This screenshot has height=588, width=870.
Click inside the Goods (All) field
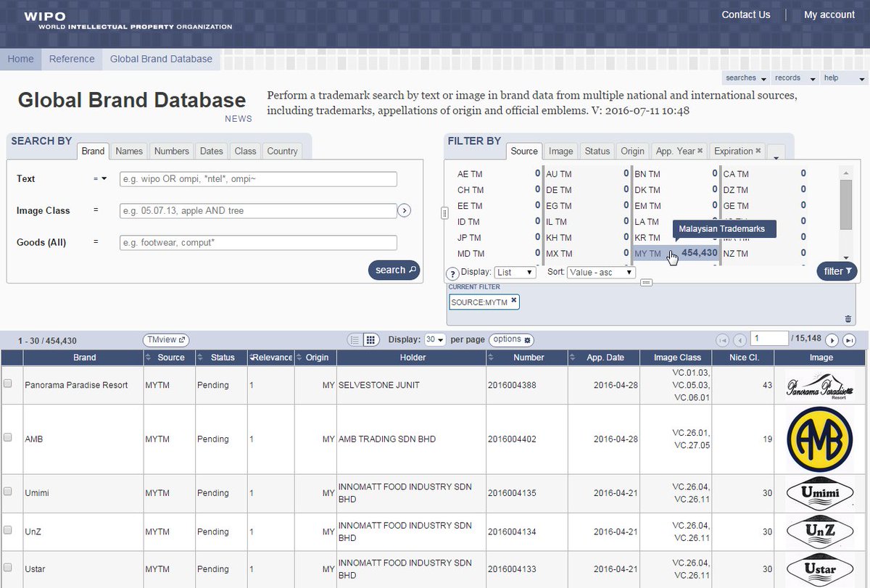pyautogui.click(x=258, y=243)
